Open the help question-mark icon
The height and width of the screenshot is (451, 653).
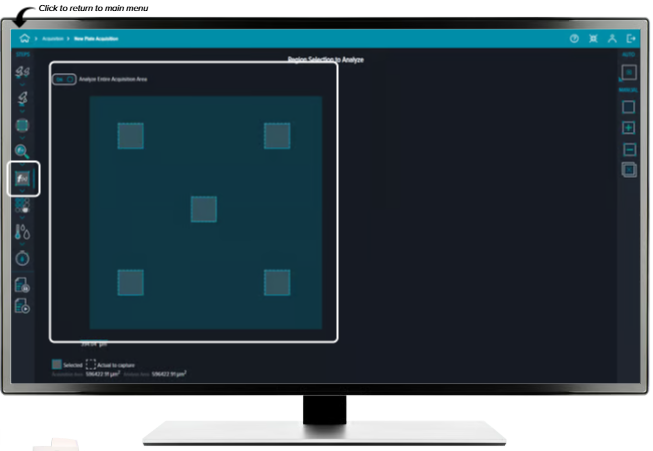click(x=574, y=39)
